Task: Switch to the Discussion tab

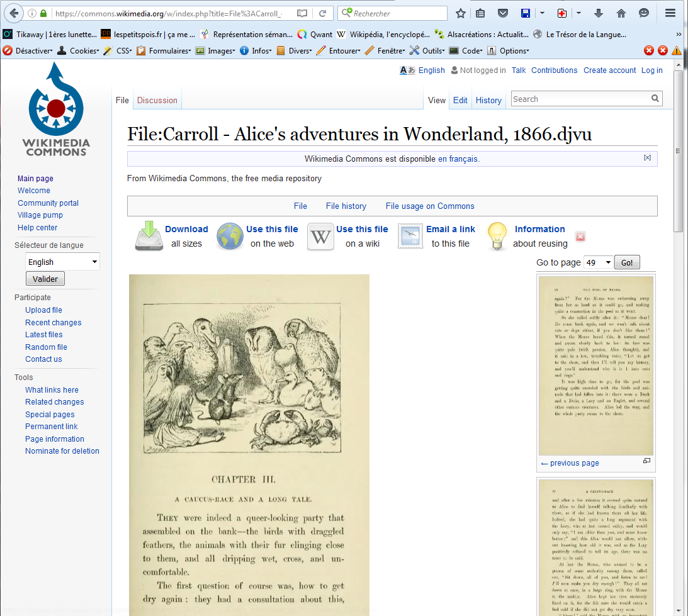Action: [x=157, y=100]
